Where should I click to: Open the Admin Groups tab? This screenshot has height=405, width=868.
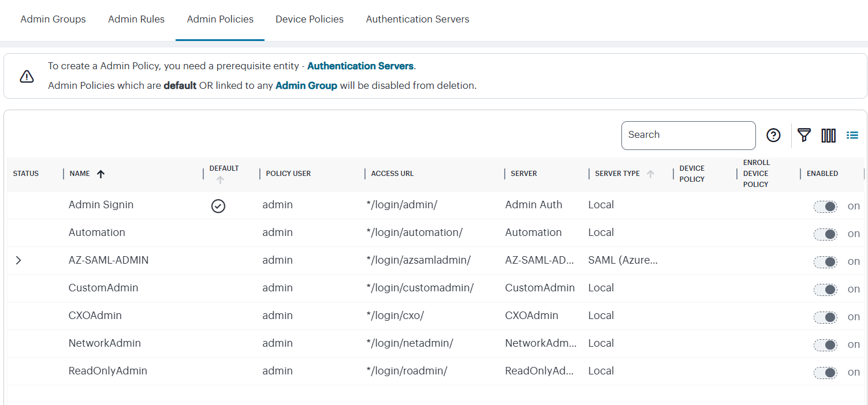click(53, 19)
